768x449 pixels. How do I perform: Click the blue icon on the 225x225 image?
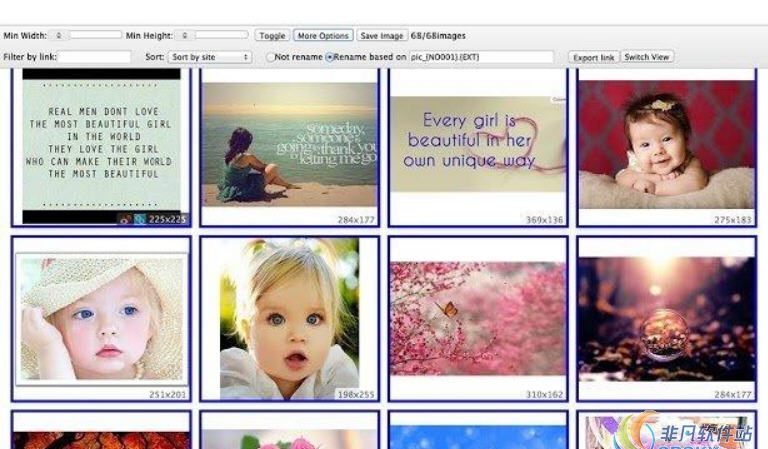140,219
